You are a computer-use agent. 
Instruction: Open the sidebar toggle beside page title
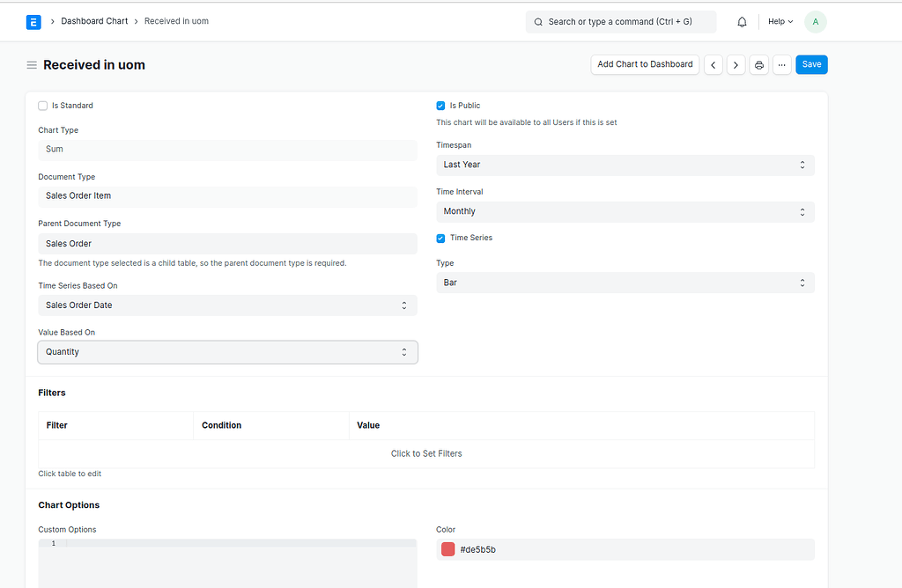tap(32, 64)
